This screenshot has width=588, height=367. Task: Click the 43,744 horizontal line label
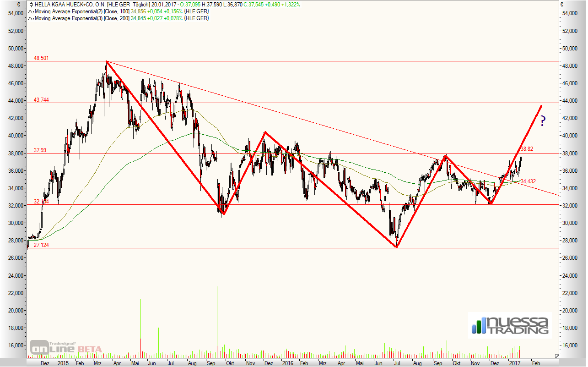click(x=41, y=100)
